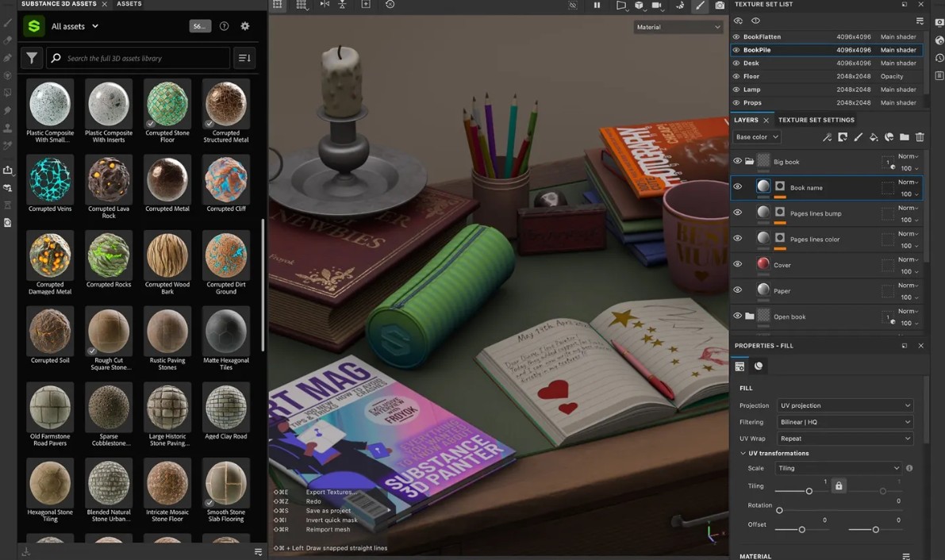This screenshot has width=945, height=560.
Task: Open the grid layout view icon
Action: pyautogui.click(x=302, y=4)
